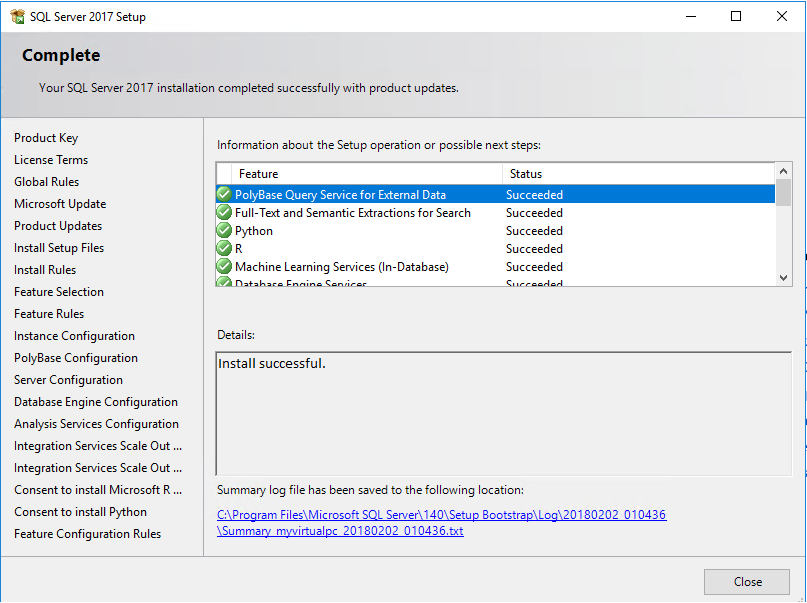Maximize the SQL Server Setup window

click(736, 16)
